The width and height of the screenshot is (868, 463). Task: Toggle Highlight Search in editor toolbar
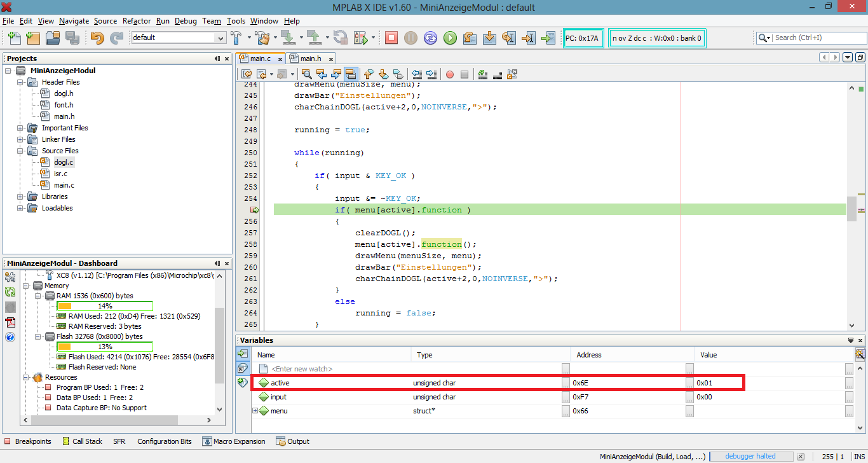pyautogui.click(x=351, y=74)
